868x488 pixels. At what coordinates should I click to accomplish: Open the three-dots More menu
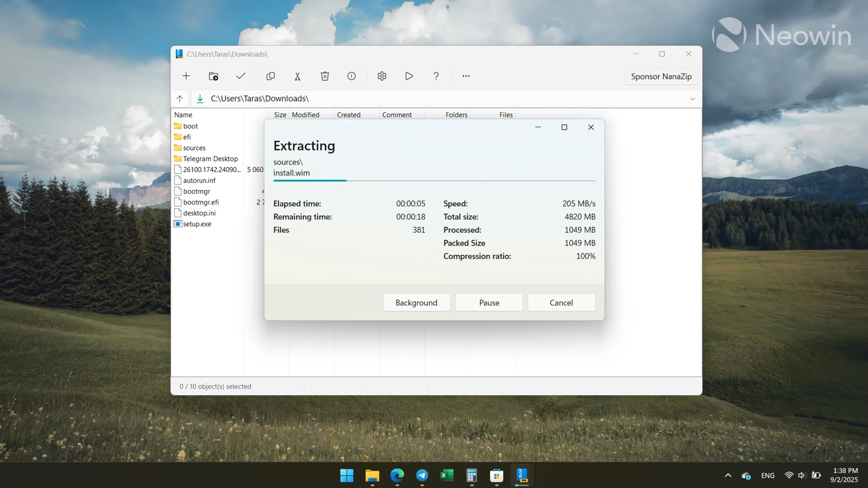(466, 76)
